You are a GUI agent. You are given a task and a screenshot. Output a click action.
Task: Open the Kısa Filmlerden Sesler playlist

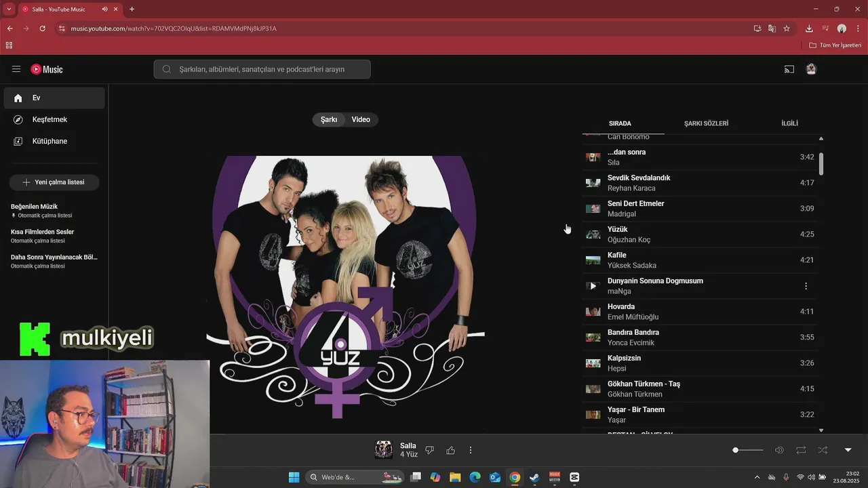[54, 236]
